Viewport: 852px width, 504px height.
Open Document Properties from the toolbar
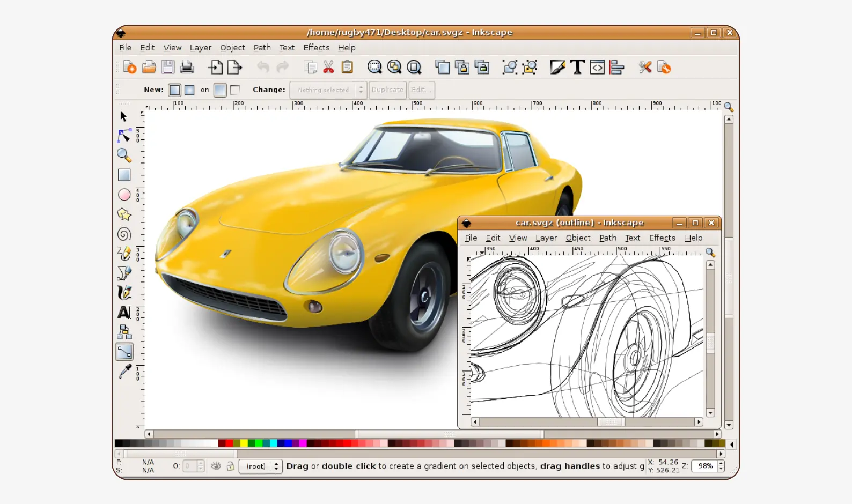coord(664,67)
